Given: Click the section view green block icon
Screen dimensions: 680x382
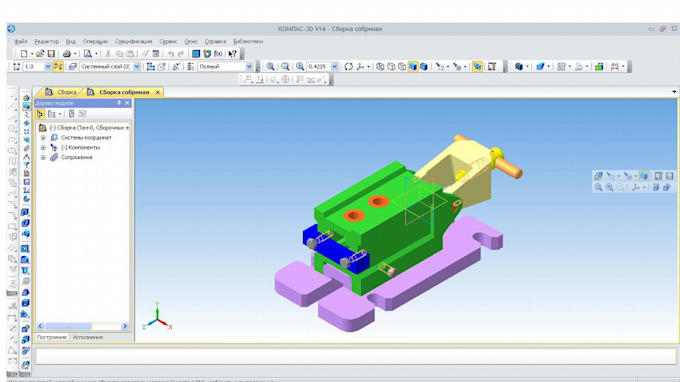Looking at the screenshot, I should tap(599, 66).
